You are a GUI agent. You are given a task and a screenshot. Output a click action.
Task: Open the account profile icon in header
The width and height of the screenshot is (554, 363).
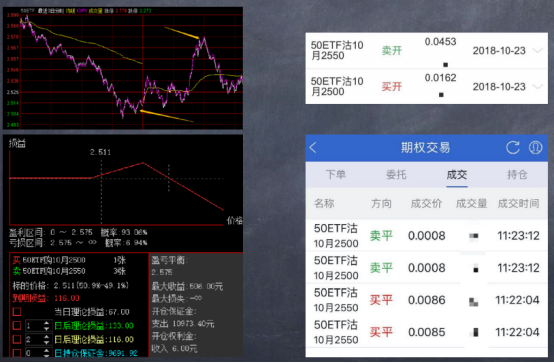pos(535,147)
